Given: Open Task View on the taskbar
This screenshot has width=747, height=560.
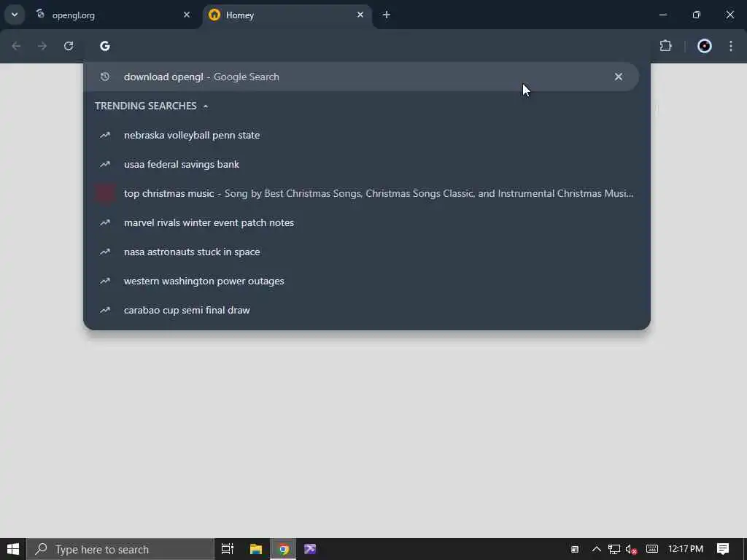Looking at the screenshot, I should (x=228, y=549).
